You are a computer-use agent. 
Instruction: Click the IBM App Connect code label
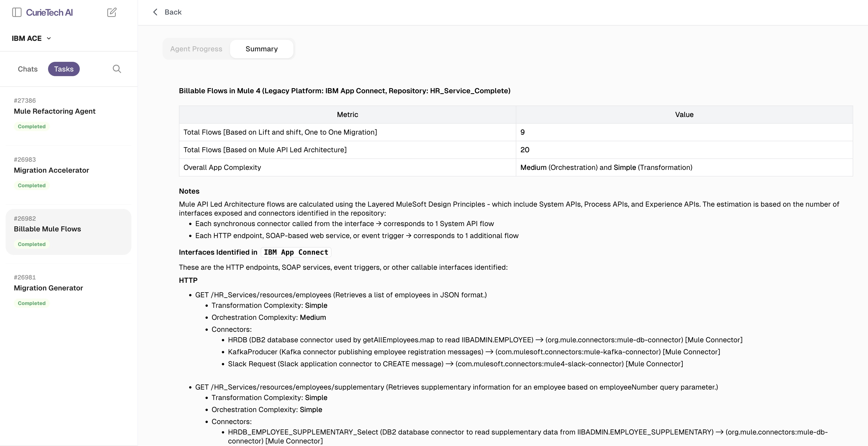pos(296,252)
